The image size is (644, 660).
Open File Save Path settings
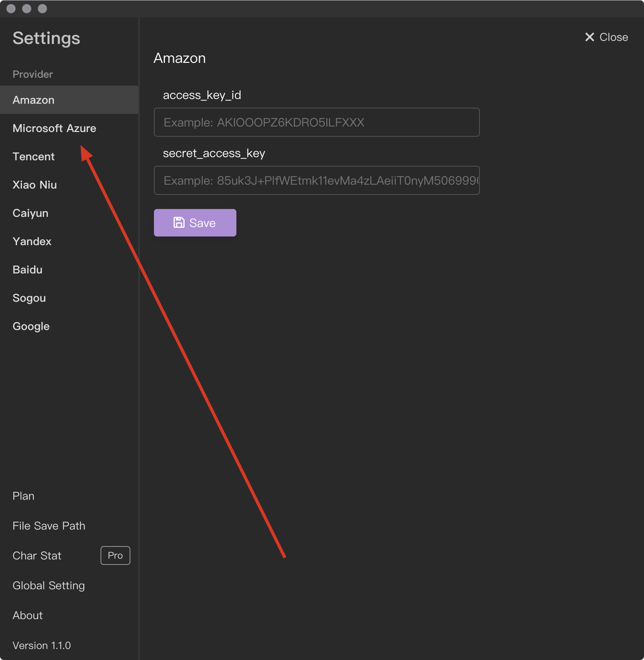pyautogui.click(x=49, y=526)
